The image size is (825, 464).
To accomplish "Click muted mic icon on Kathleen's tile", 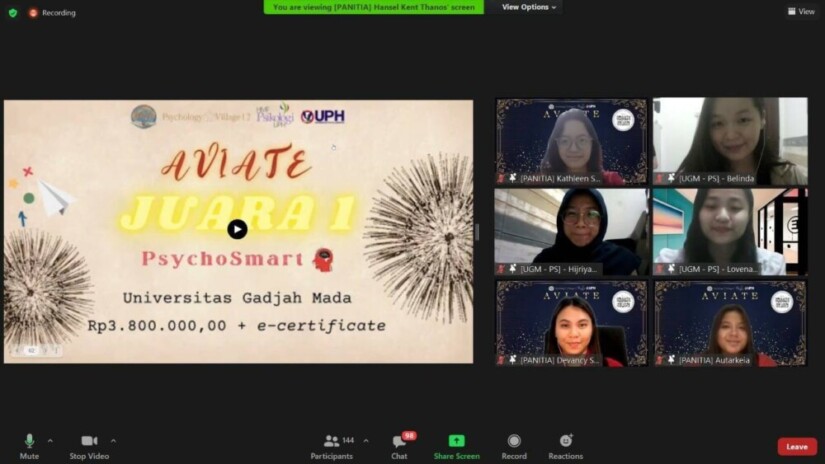I will click(x=501, y=178).
